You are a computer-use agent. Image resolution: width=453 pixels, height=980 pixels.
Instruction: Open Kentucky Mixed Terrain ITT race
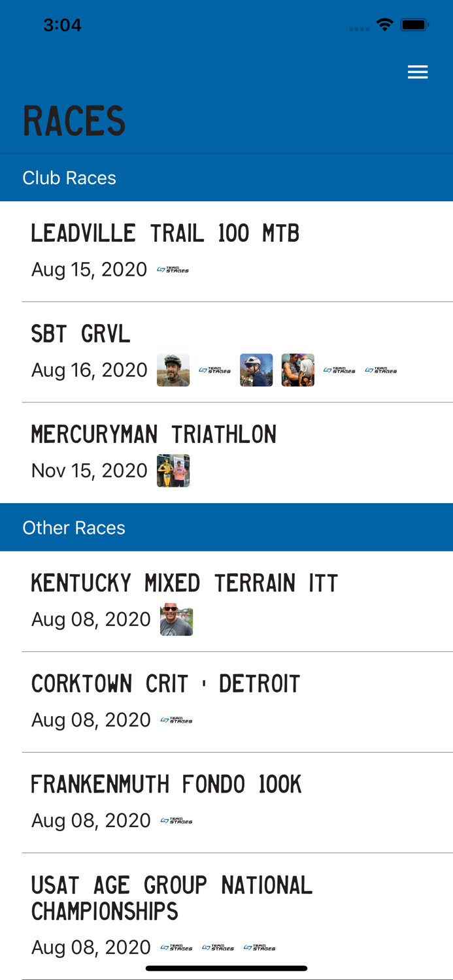click(184, 583)
